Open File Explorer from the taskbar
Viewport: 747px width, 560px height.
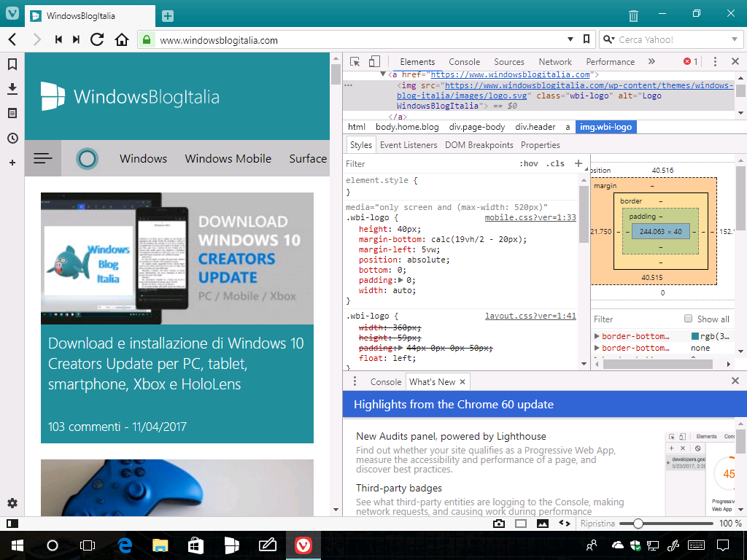point(160,545)
